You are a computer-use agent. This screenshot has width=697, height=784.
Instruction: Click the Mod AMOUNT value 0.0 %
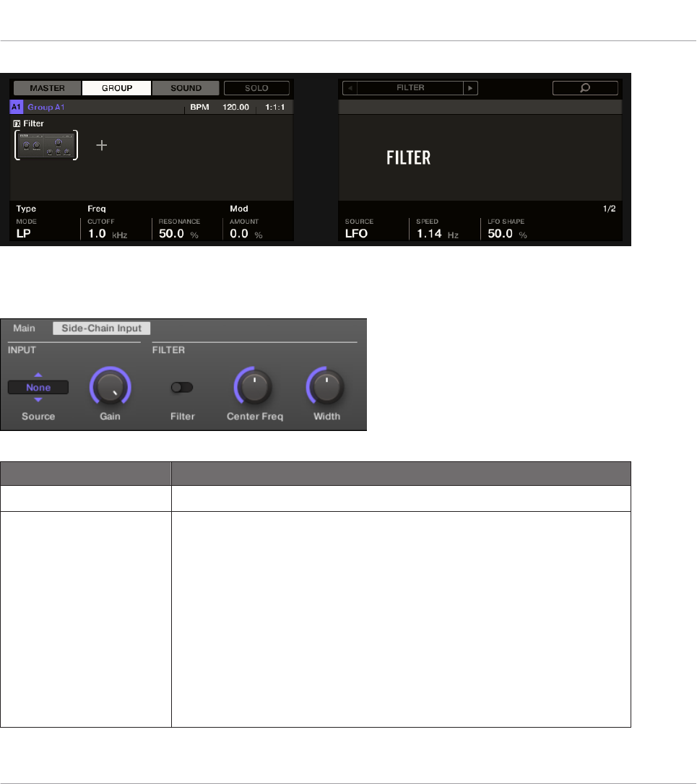(246, 233)
